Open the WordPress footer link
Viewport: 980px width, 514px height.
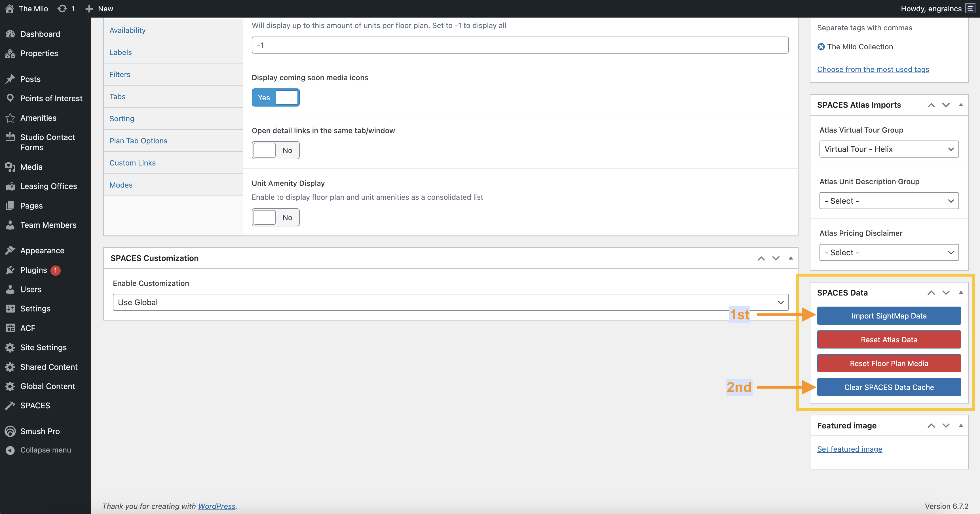pos(216,506)
